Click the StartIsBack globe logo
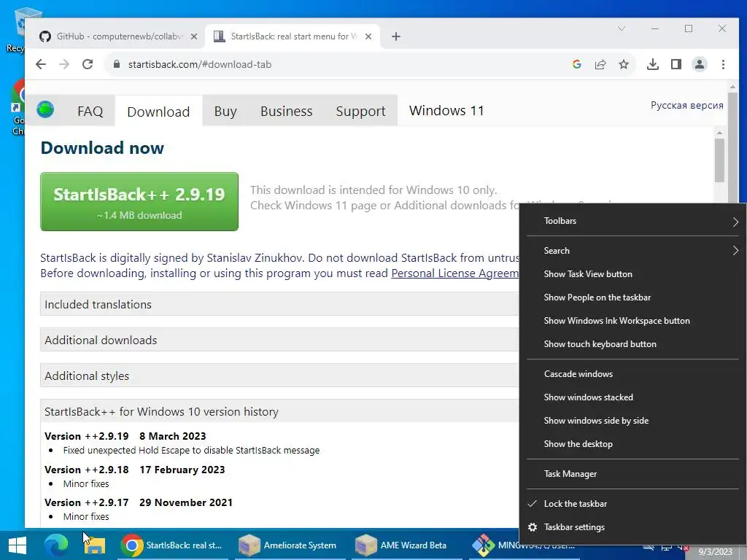This screenshot has width=747, height=560. 45,109
